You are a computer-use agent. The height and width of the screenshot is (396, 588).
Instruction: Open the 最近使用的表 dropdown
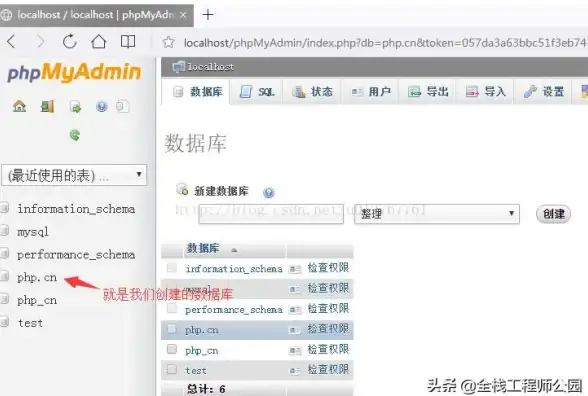pos(74,175)
